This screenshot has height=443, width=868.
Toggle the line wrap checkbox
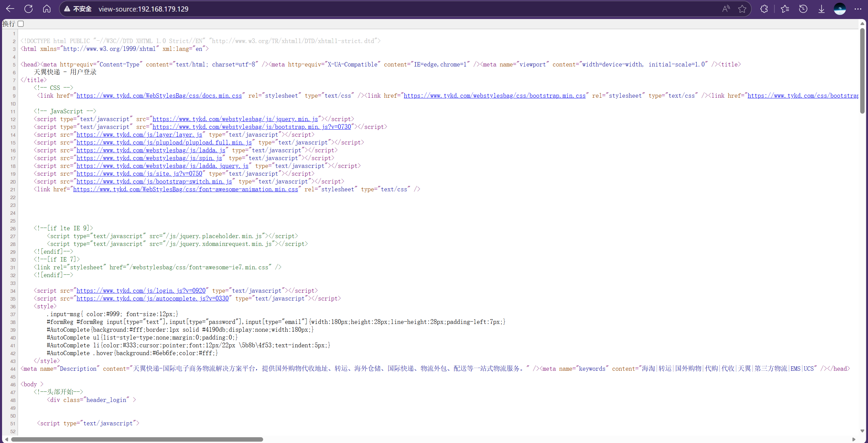[x=21, y=24]
